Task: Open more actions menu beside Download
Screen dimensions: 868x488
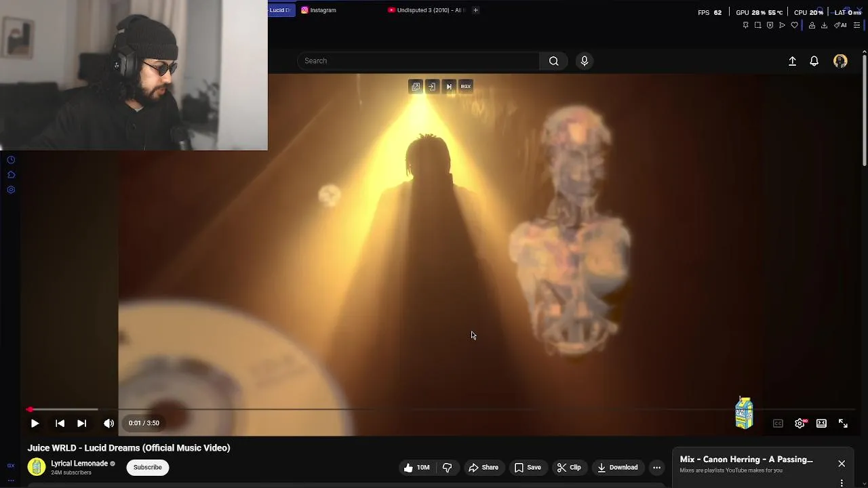Action: [x=656, y=468]
